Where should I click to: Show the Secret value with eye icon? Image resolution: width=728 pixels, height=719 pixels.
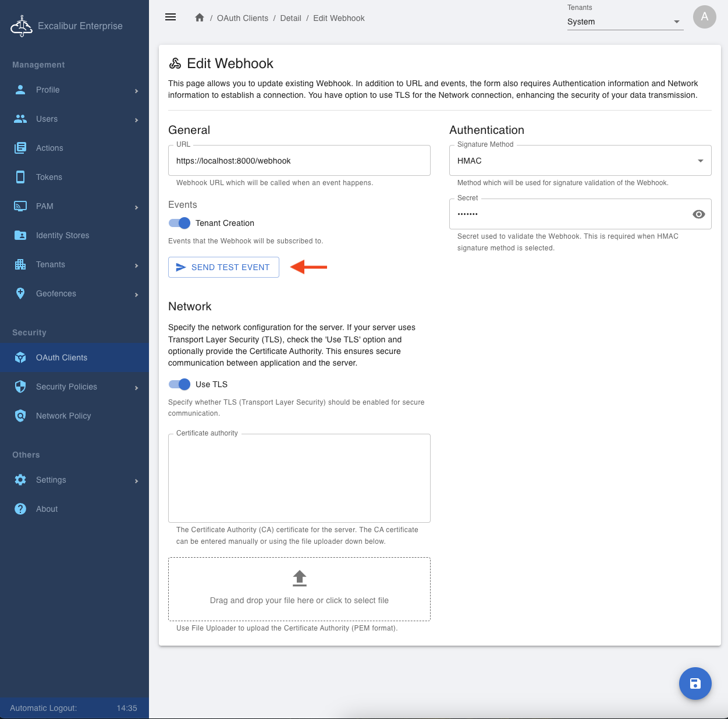click(698, 214)
